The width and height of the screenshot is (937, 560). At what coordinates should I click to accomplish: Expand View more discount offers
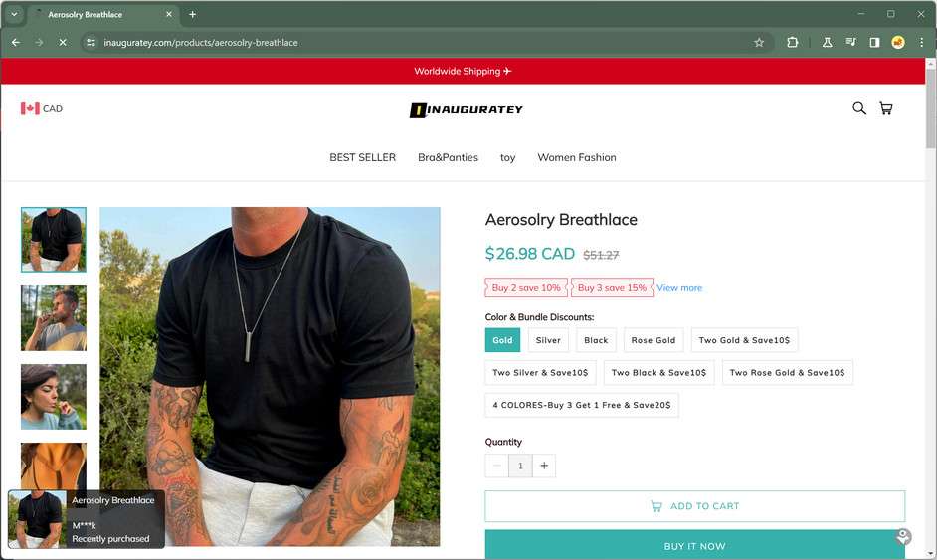coord(679,288)
